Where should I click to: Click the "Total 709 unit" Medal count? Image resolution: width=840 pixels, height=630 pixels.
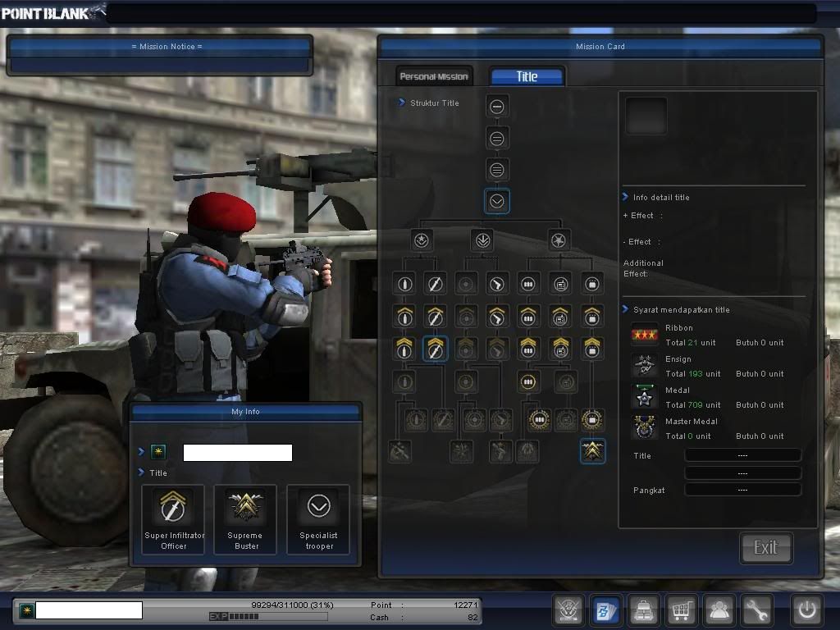click(x=692, y=405)
